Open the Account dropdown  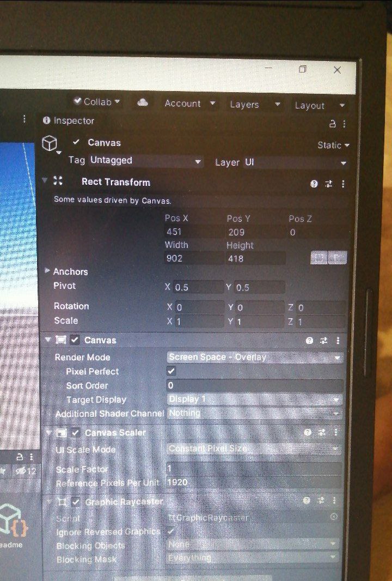coord(190,104)
